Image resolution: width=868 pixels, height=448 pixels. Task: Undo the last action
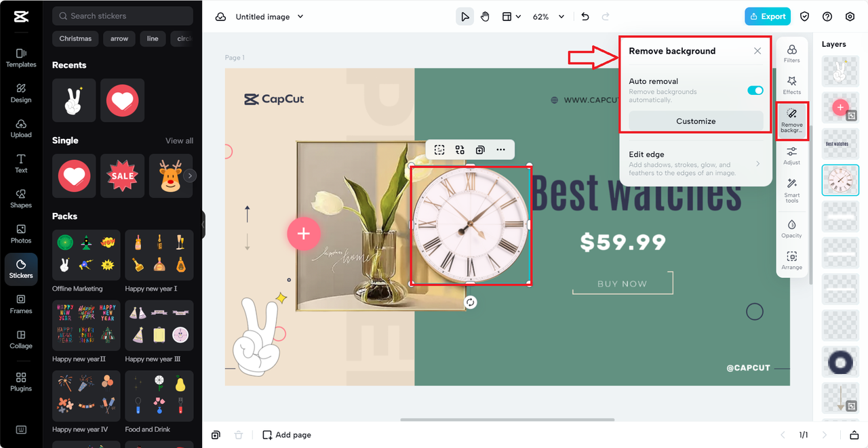click(x=585, y=17)
